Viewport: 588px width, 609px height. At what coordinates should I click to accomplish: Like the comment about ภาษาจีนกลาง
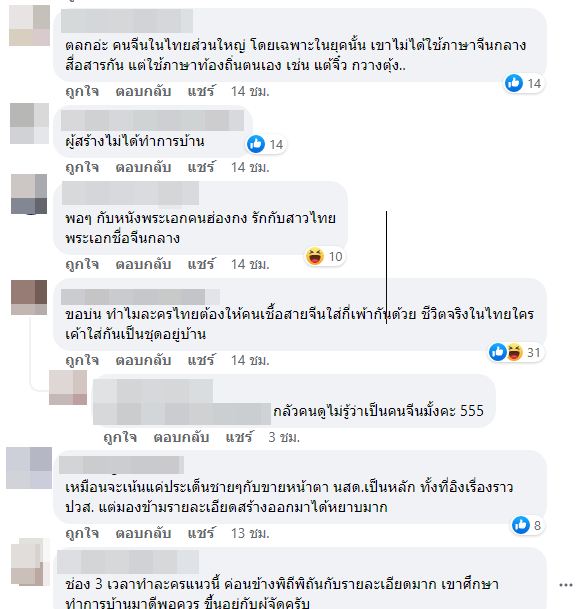click(82, 92)
